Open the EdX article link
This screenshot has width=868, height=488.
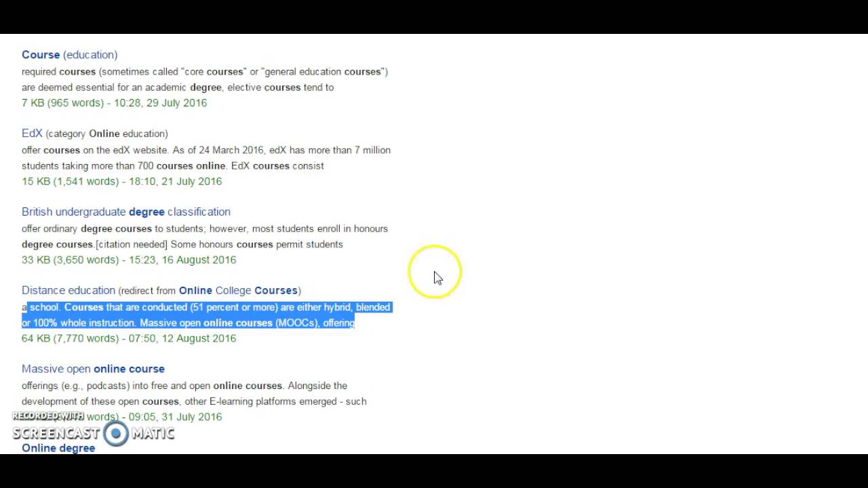[32, 134]
